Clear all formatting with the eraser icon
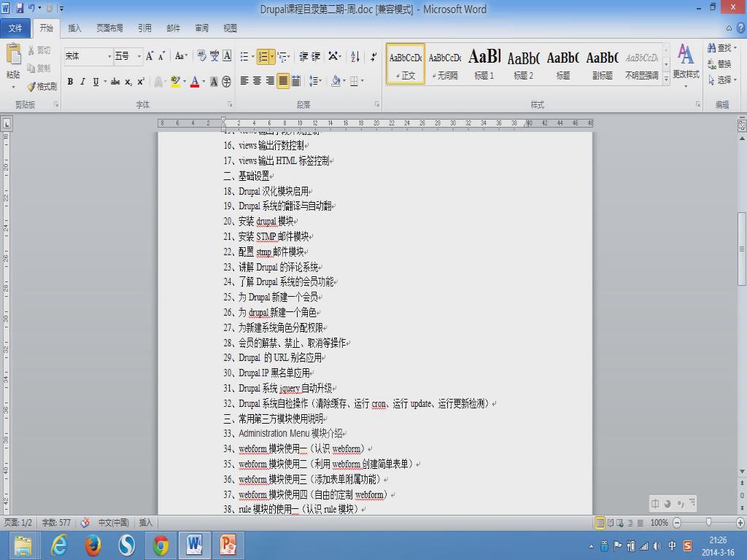This screenshot has height=560, width=747. 201,56
